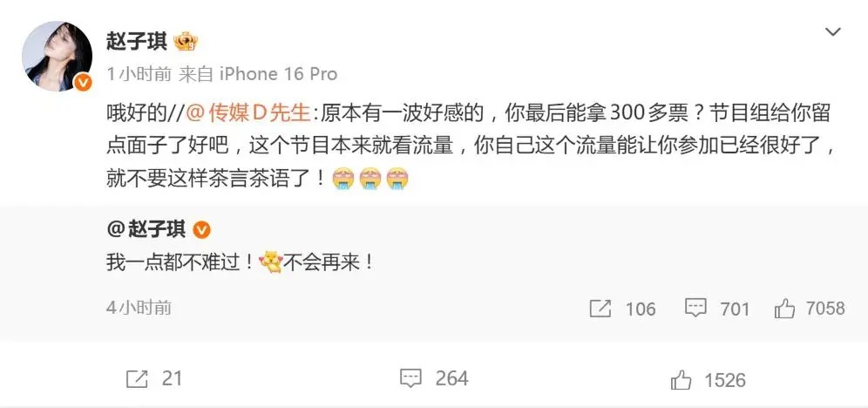Screen dimensions: 868x408
Task: Like this post with 1526 likes
Action: click(681, 380)
